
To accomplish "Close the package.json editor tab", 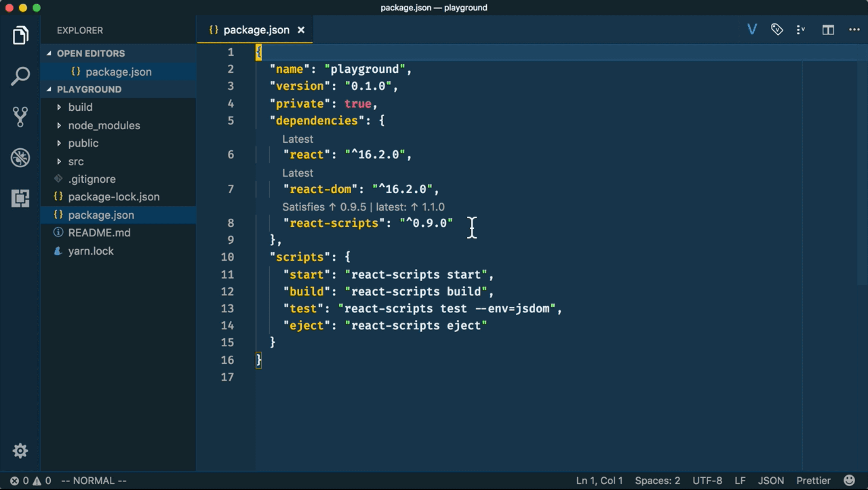I will coord(301,30).
